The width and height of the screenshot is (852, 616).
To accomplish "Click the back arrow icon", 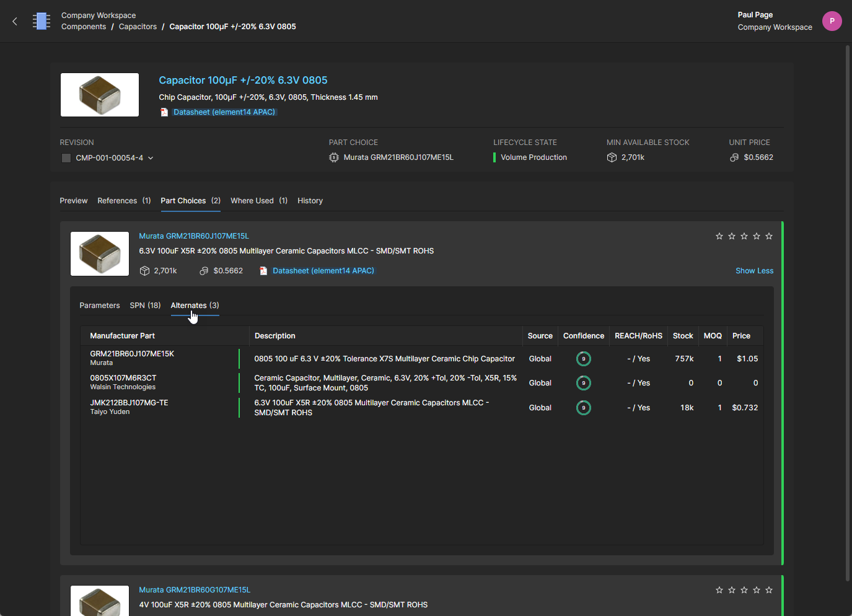I will pos(15,21).
